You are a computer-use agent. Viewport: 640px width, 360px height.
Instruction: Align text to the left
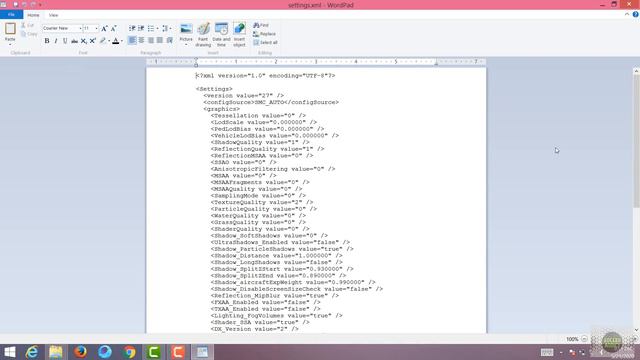[x=132, y=40]
